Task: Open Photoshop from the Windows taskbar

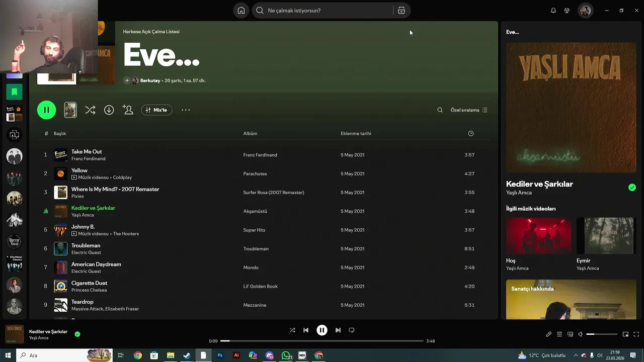Action: (x=220, y=355)
